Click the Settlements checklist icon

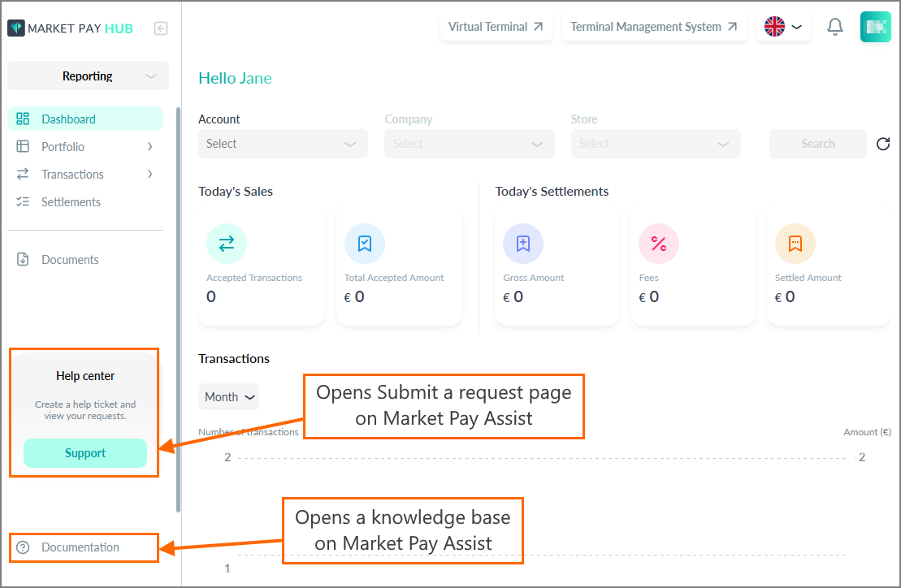click(x=23, y=201)
